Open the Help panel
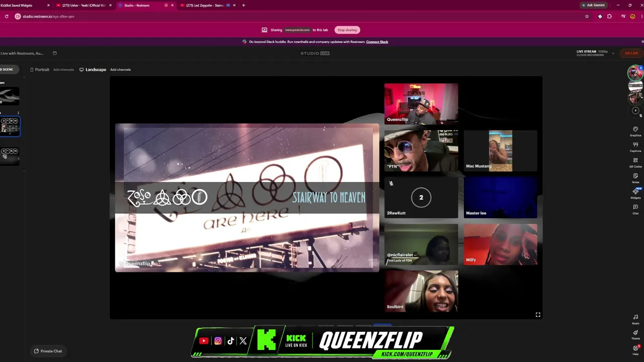 pyautogui.click(x=635, y=350)
